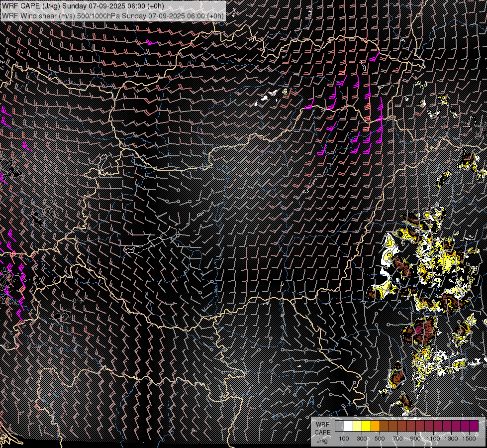Click the 'J/kg' unit label in legend
The height and width of the screenshot is (448, 487).
(x=322, y=441)
